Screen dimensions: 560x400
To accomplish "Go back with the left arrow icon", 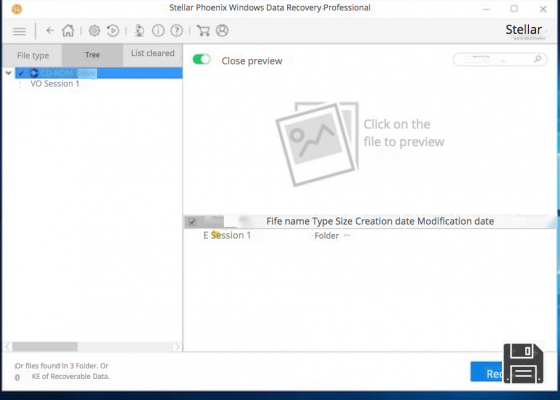I will 50,31.
